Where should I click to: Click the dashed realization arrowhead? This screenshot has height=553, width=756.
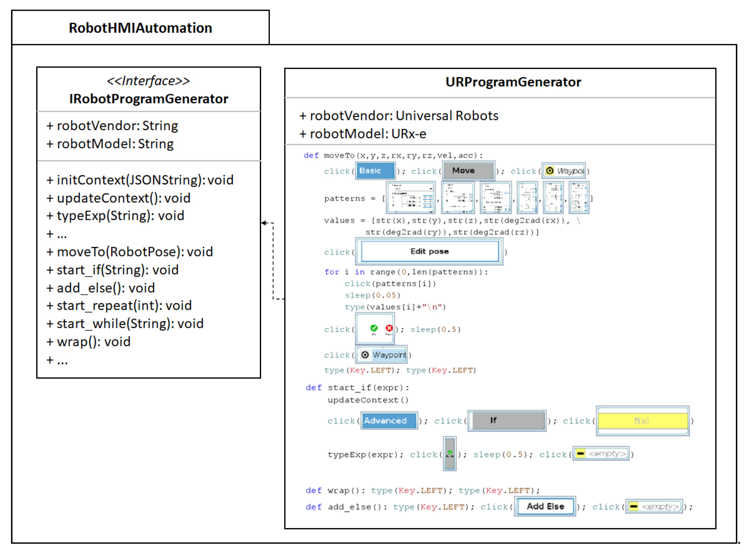[x=264, y=223]
